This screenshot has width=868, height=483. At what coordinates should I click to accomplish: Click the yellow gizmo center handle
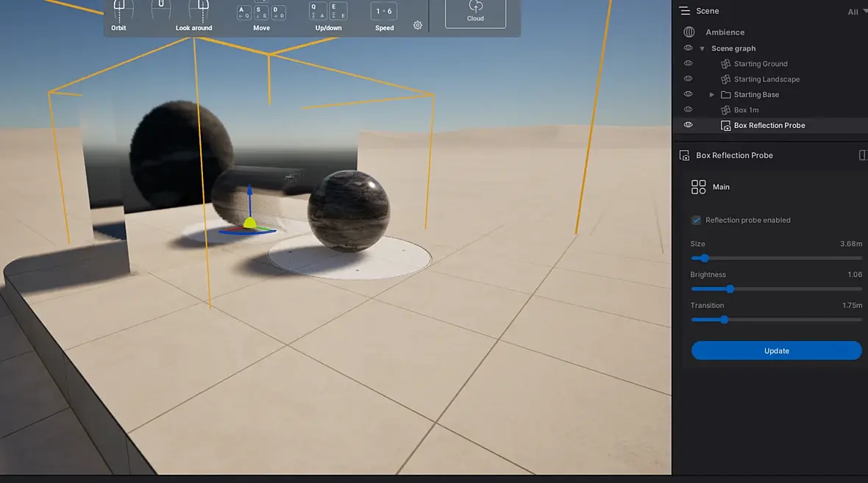[249, 223]
